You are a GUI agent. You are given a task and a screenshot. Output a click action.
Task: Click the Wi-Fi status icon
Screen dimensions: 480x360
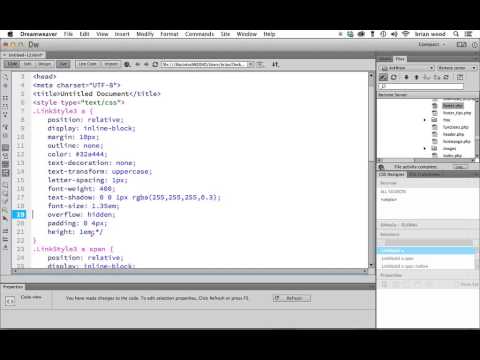click(405, 34)
